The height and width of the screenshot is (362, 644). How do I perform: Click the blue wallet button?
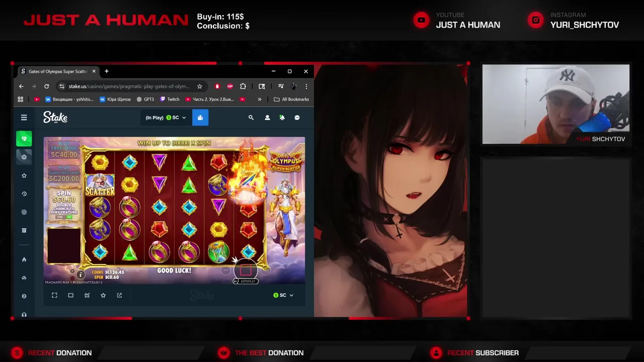point(200,118)
